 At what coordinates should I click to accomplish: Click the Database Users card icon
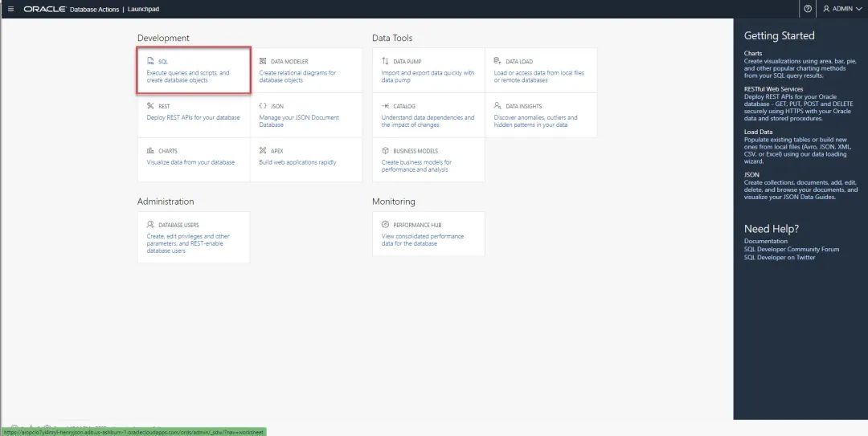[150, 225]
